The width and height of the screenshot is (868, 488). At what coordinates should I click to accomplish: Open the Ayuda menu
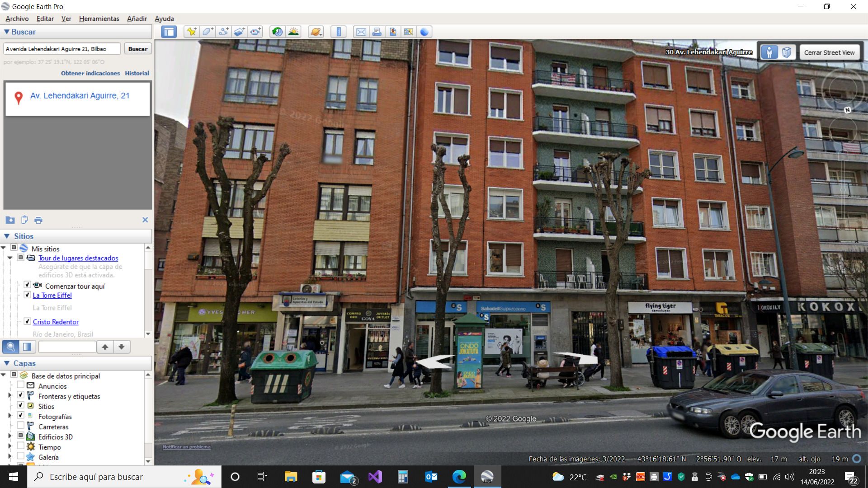pos(164,19)
